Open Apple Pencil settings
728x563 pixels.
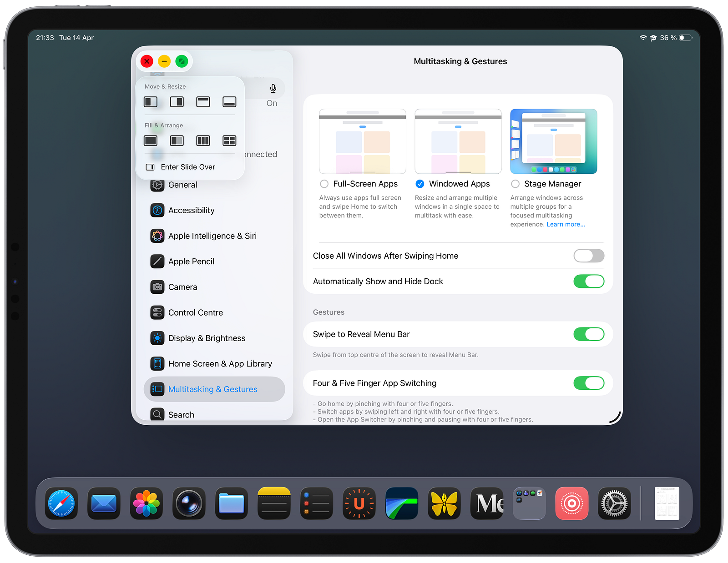(x=214, y=261)
